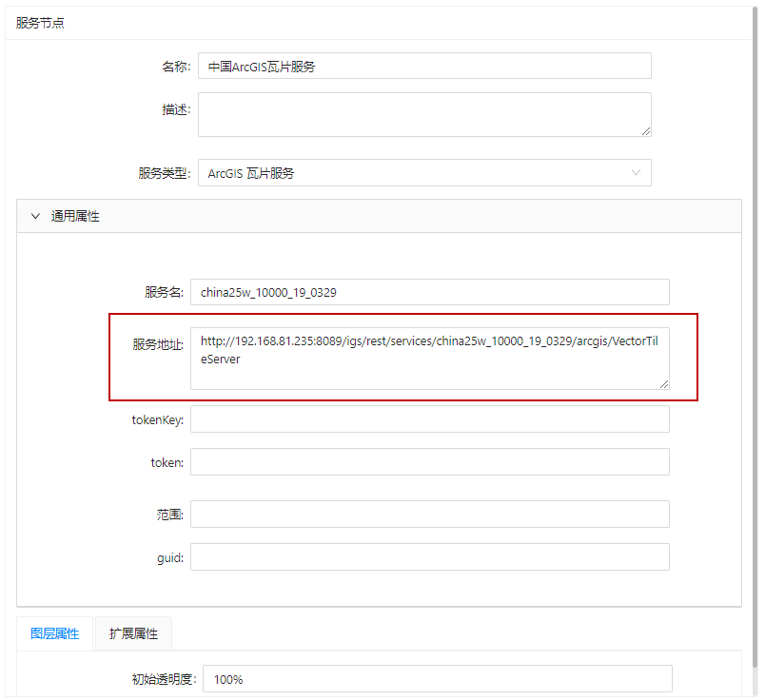Click the 服务地址 textarea resize handle

(664, 384)
